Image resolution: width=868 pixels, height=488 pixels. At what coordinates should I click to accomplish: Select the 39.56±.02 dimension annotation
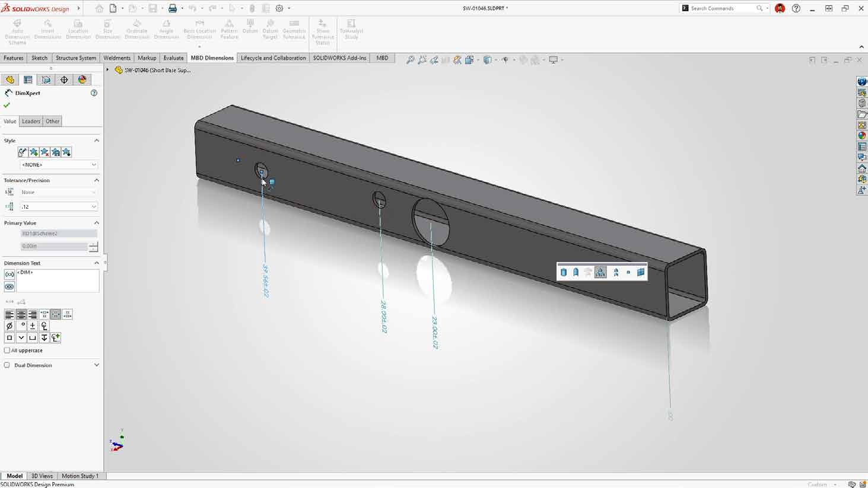pyautogui.click(x=266, y=280)
